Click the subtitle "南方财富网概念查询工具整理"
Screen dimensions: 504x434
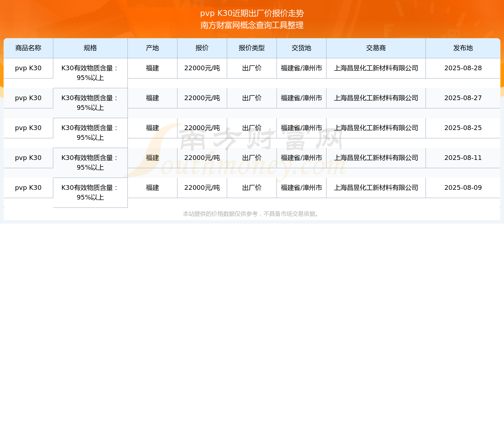(x=252, y=25)
